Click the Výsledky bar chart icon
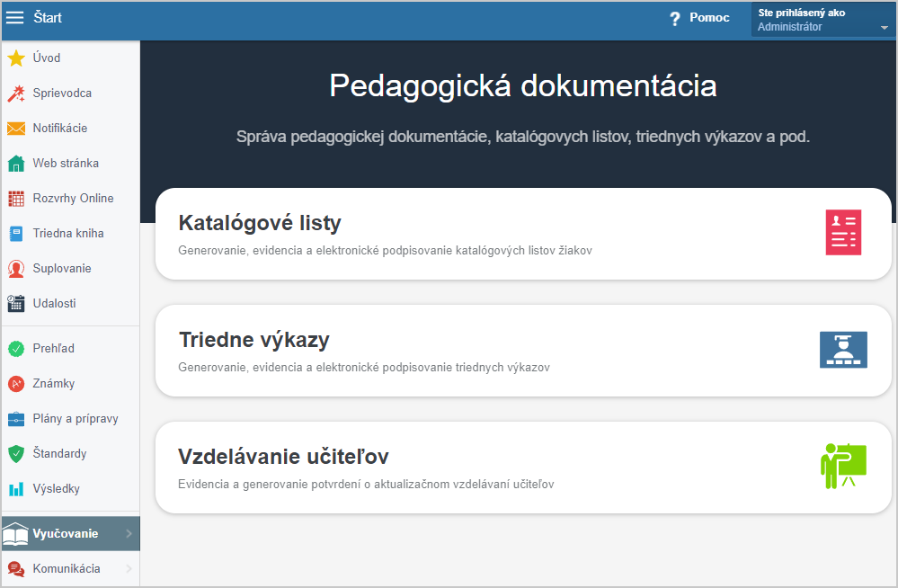 pos(16,489)
